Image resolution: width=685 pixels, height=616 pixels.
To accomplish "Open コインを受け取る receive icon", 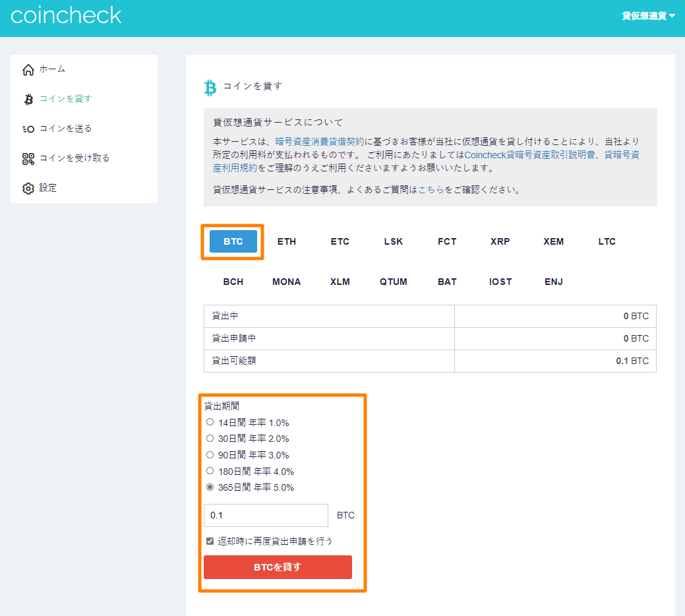I will pyautogui.click(x=28, y=158).
